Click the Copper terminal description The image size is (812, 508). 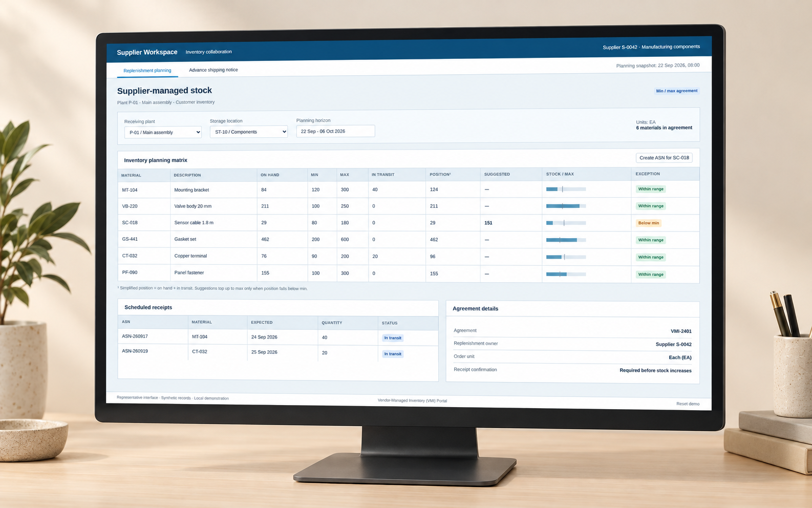190,256
